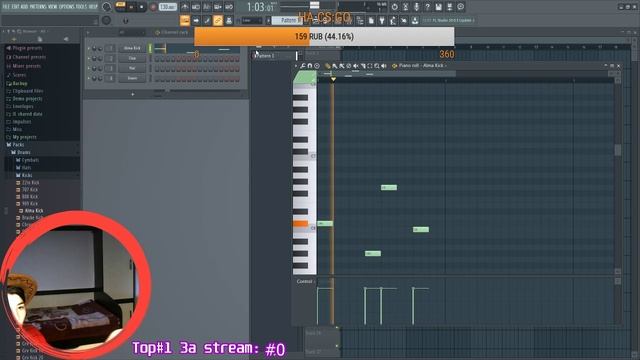640x360 pixels.
Task: Open the EDIT menu
Action: pyautogui.click(x=16, y=7)
